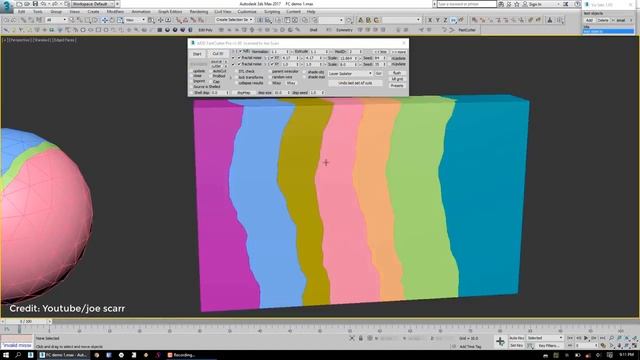This screenshot has width=640, height=360.
Task: Click the Delete button in right panel
Action: (x=603, y=20)
